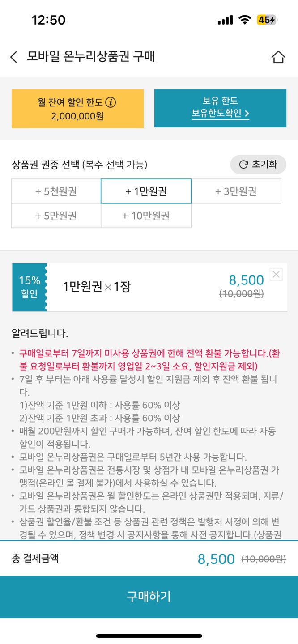Toggle on the +3만원권 denomination
Viewport: 298px width, 644px height.
[x=236, y=191]
